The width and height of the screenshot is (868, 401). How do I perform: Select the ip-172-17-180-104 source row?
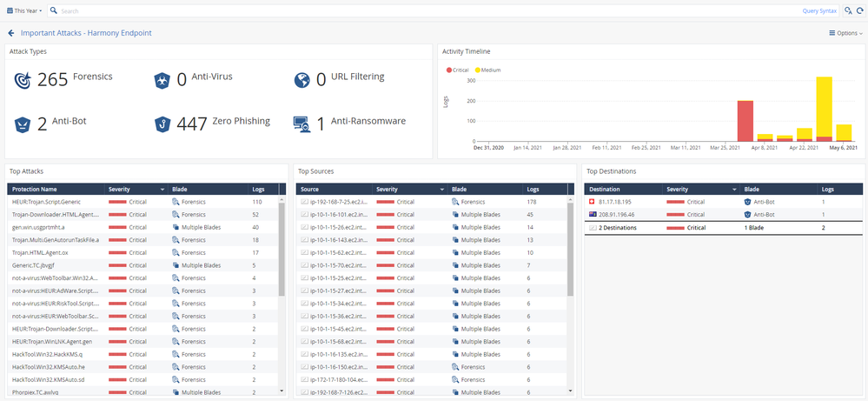432,379
